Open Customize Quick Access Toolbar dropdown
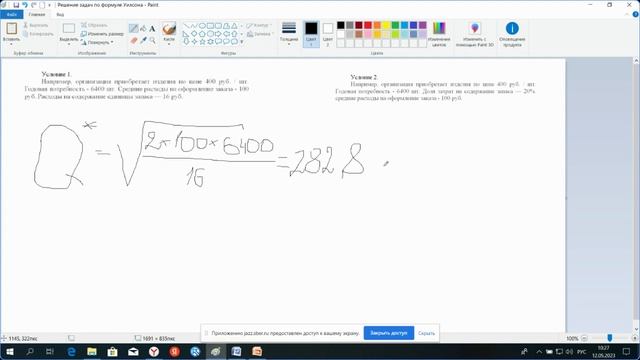 click(x=49, y=5)
